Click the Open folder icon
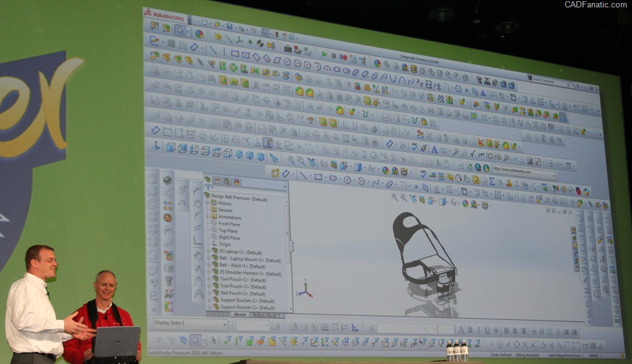This screenshot has height=364, width=632. [x=217, y=25]
